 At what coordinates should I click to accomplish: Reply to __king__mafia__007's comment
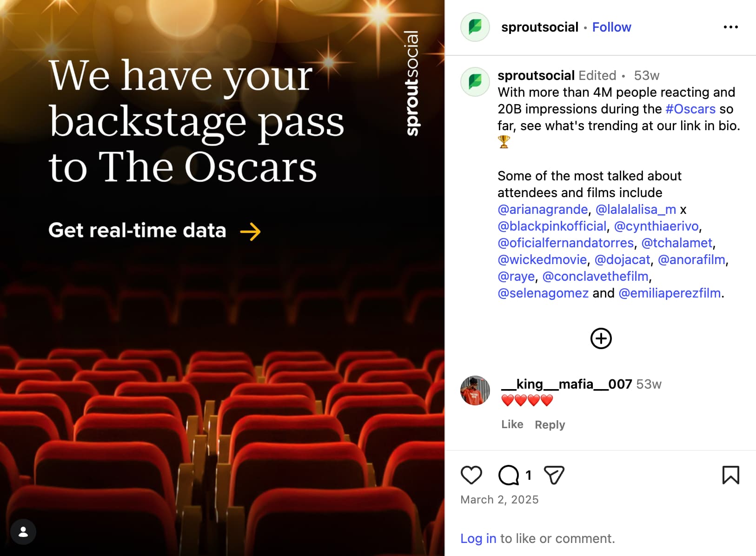[x=550, y=424]
